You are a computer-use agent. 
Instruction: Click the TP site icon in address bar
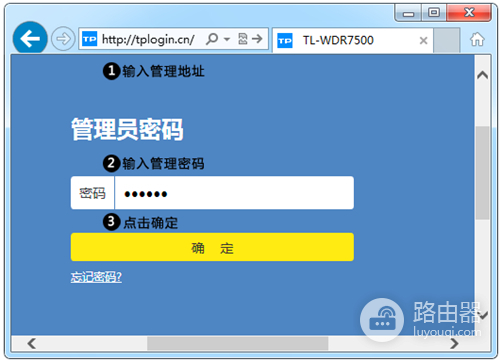pos(89,39)
